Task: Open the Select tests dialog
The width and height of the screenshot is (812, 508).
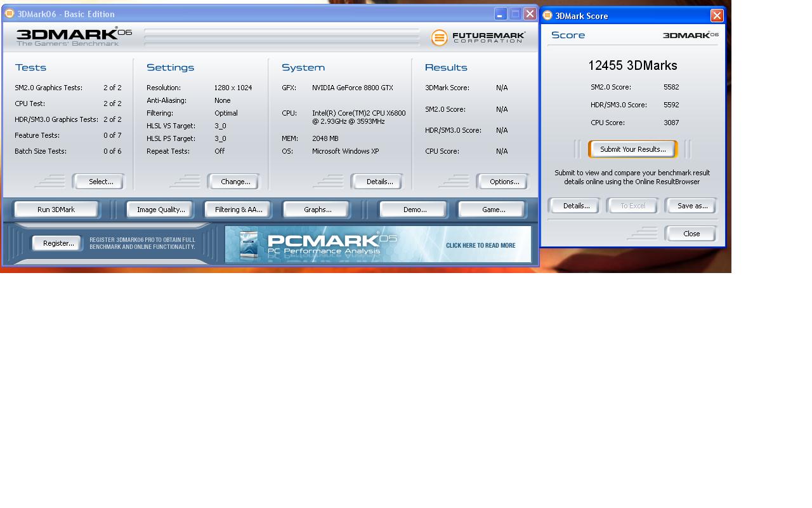Action: 99,182
